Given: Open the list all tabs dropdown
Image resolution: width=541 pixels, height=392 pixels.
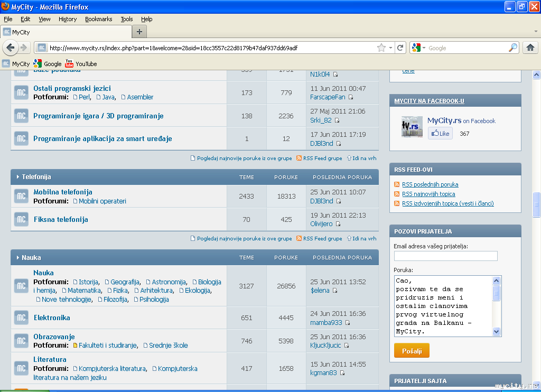Looking at the screenshot, I should click(536, 31).
